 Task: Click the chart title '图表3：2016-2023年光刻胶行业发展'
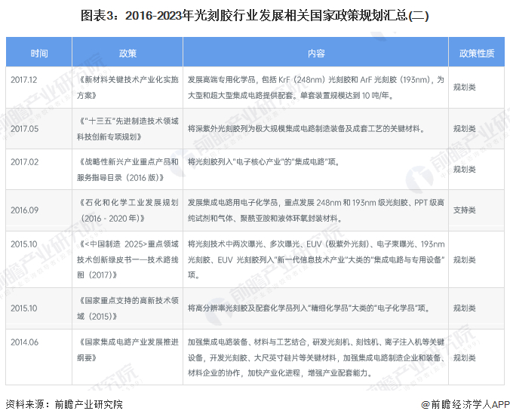point(255,16)
